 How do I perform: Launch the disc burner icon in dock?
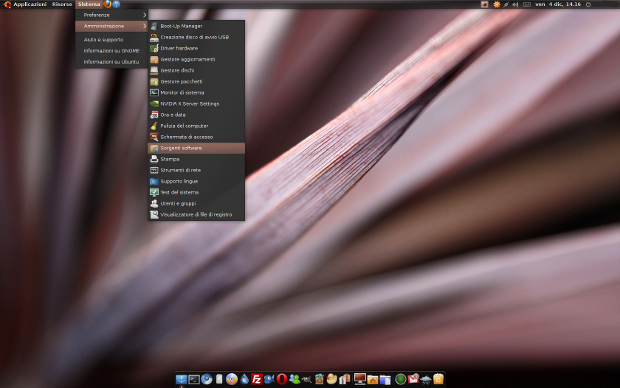click(x=232, y=379)
